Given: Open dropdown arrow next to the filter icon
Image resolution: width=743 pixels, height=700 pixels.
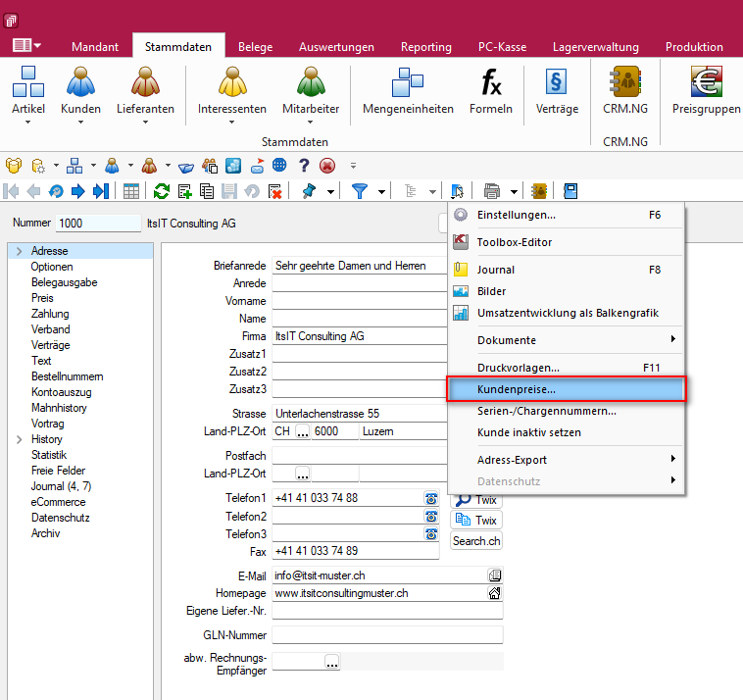Looking at the screenshot, I should 381,192.
